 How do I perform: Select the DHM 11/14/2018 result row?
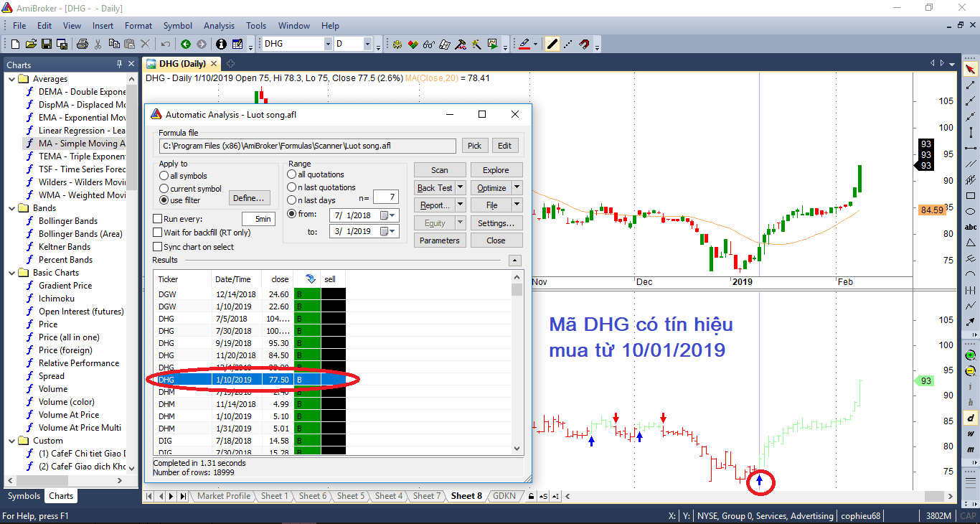click(x=250, y=403)
